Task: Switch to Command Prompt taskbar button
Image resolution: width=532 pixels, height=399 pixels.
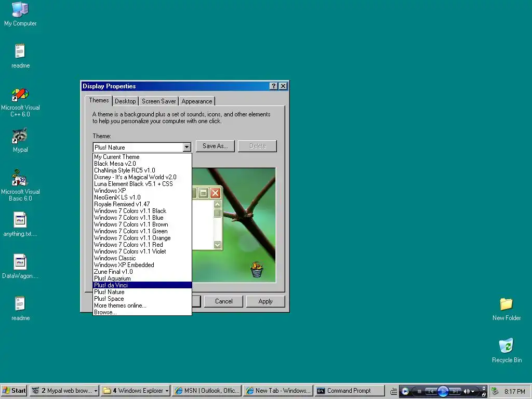Action: [350, 391]
